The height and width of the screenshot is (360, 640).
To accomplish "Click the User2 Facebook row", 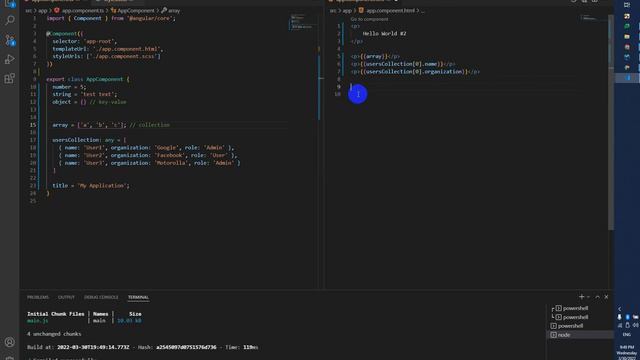I will pyautogui.click(x=147, y=156).
